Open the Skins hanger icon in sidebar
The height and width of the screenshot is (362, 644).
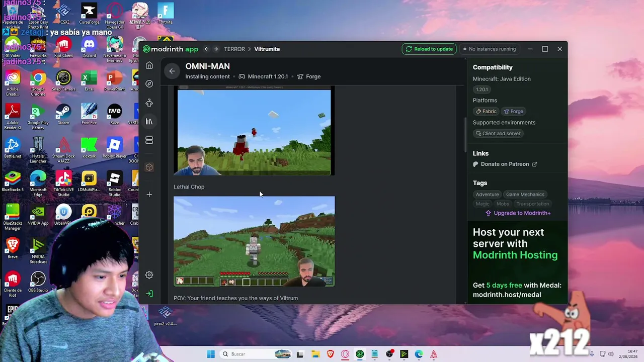(149, 103)
